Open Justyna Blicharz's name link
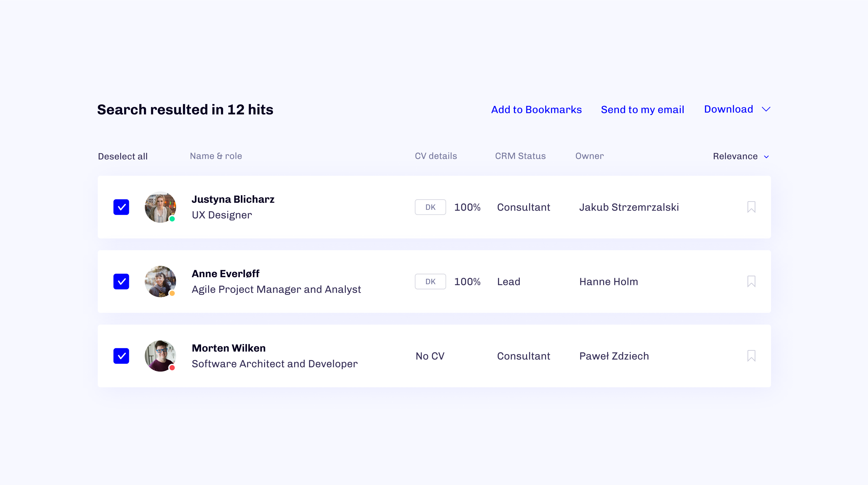The image size is (868, 485). [x=233, y=199]
